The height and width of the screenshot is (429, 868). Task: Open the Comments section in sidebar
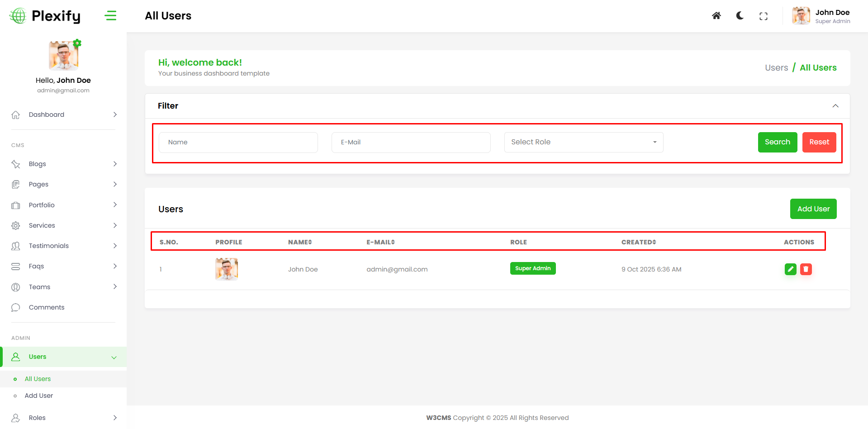click(x=47, y=307)
